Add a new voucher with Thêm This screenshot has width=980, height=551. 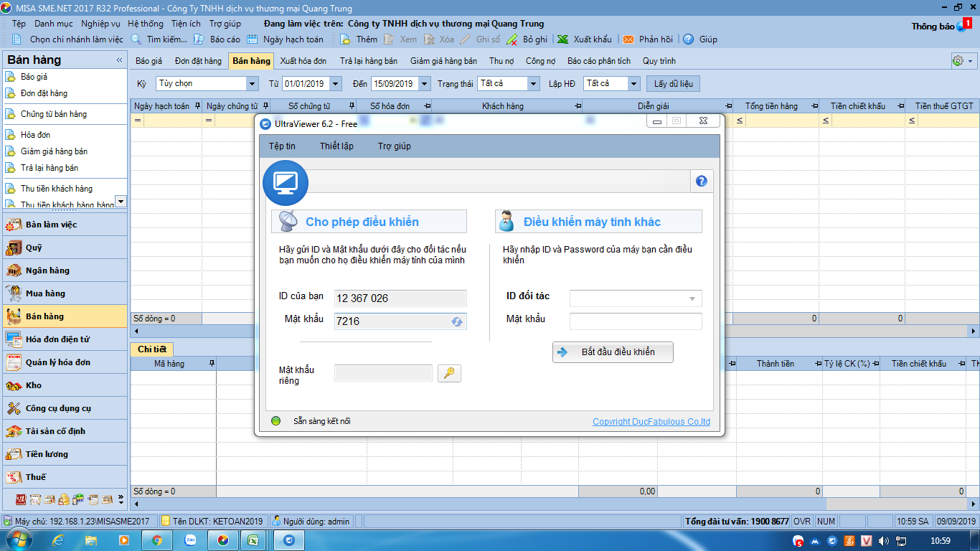(359, 39)
